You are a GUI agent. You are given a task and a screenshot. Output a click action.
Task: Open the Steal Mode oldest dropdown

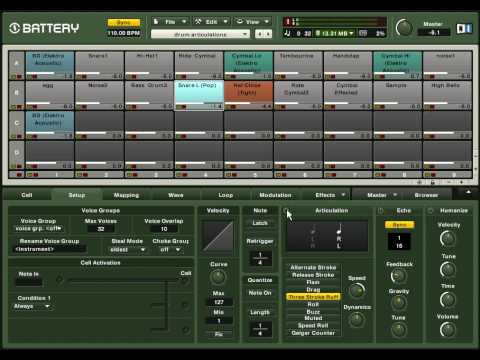(x=127, y=249)
